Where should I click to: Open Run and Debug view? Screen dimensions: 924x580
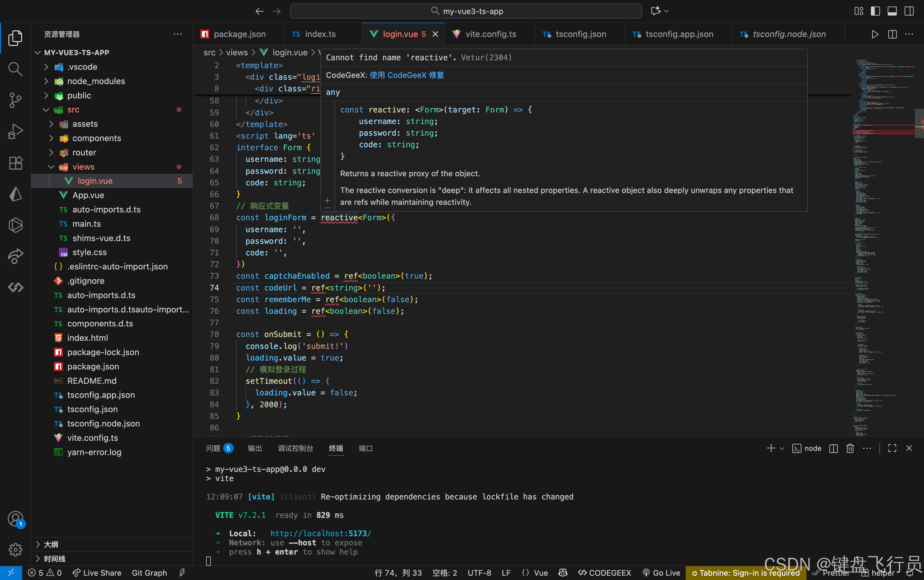tap(15, 131)
